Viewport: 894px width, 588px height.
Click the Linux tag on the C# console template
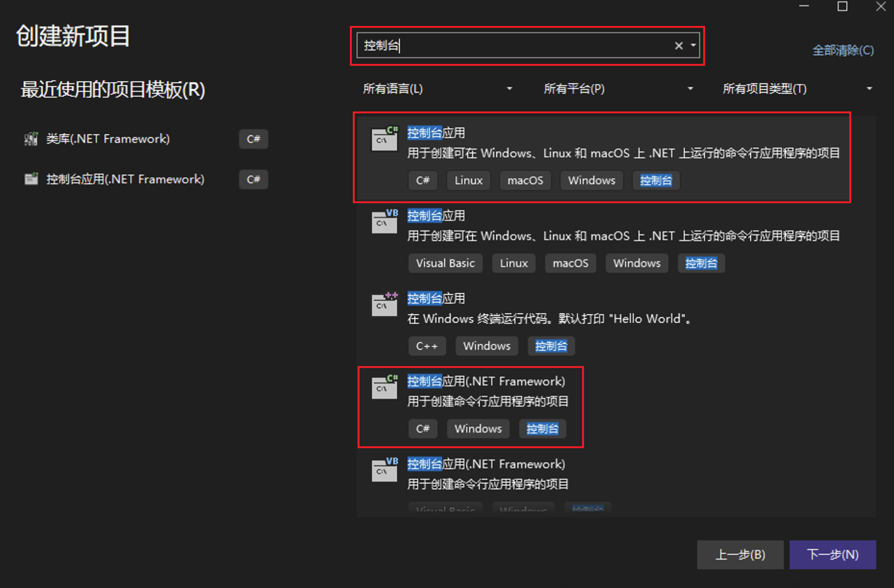point(468,180)
